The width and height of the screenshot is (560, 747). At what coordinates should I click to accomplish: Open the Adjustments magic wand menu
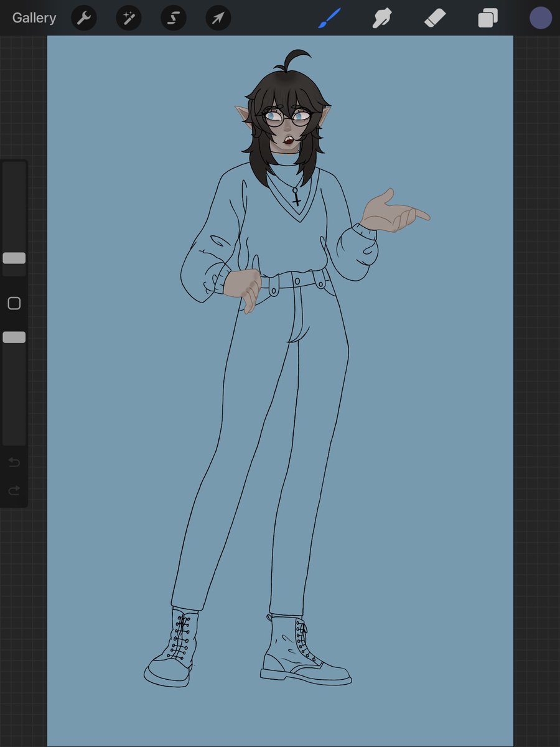[x=129, y=18]
